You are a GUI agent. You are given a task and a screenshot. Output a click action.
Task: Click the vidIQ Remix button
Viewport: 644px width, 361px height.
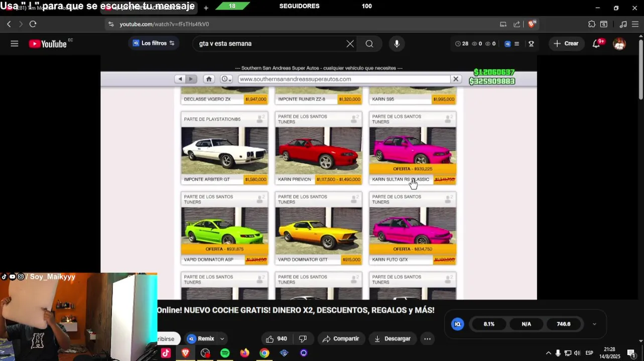click(201, 339)
